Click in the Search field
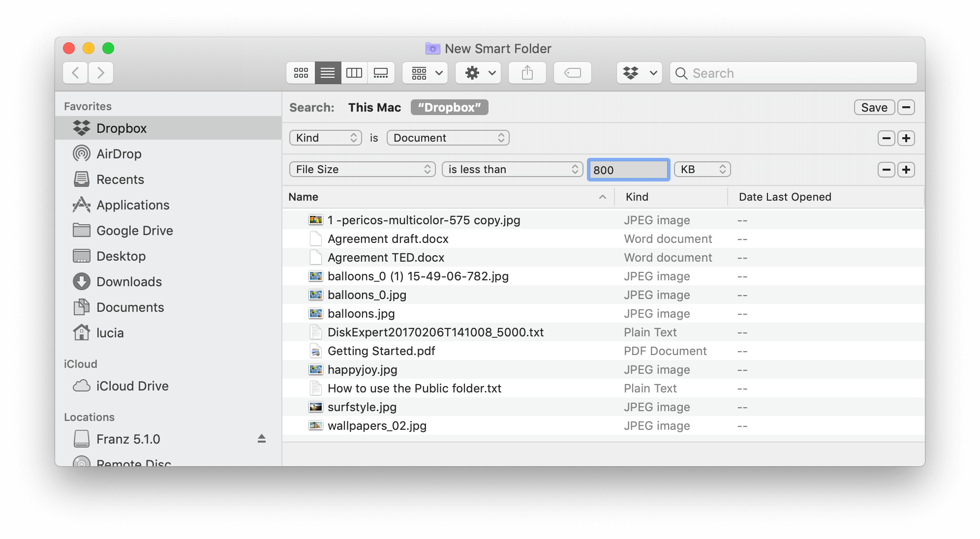Viewport: 980px width, 539px height. click(794, 73)
